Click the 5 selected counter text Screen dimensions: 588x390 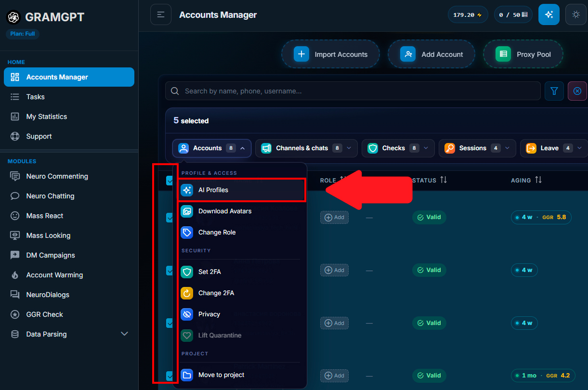click(x=191, y=121)
